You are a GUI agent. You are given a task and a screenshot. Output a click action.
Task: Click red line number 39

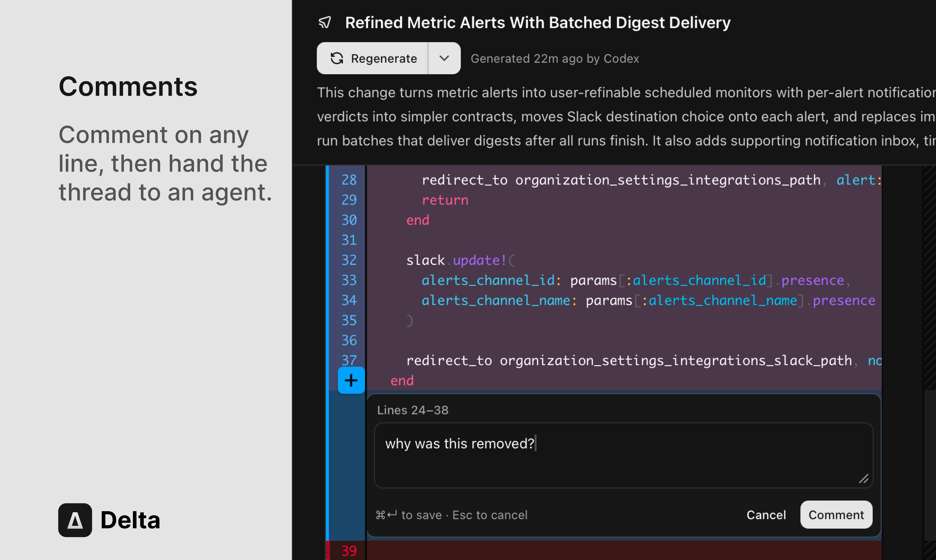[x=349, y=551]
